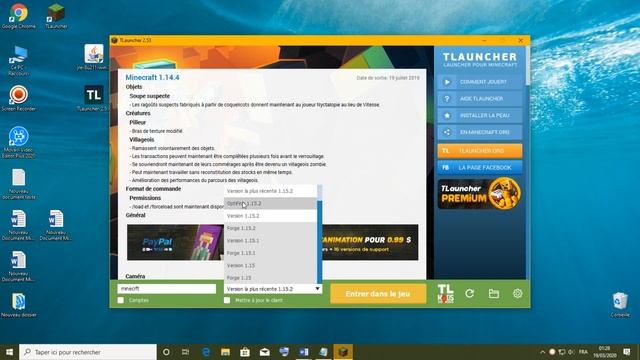Toggle the Comptes checkbox
The height and width of the screenshot is (360, 640).
click(x=121, y=300)
